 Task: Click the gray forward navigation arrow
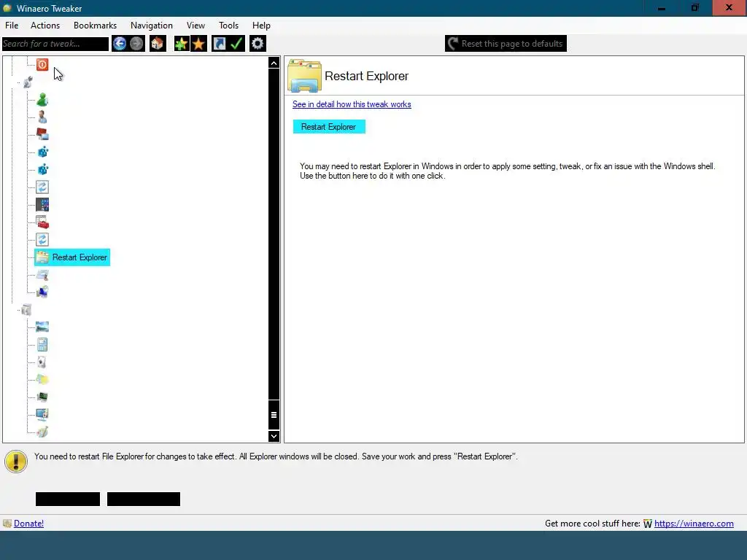(136, 44)
